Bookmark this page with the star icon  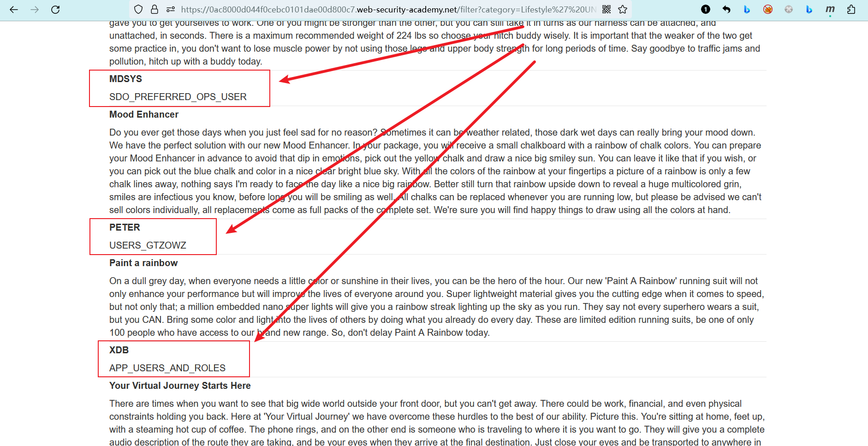623,9
